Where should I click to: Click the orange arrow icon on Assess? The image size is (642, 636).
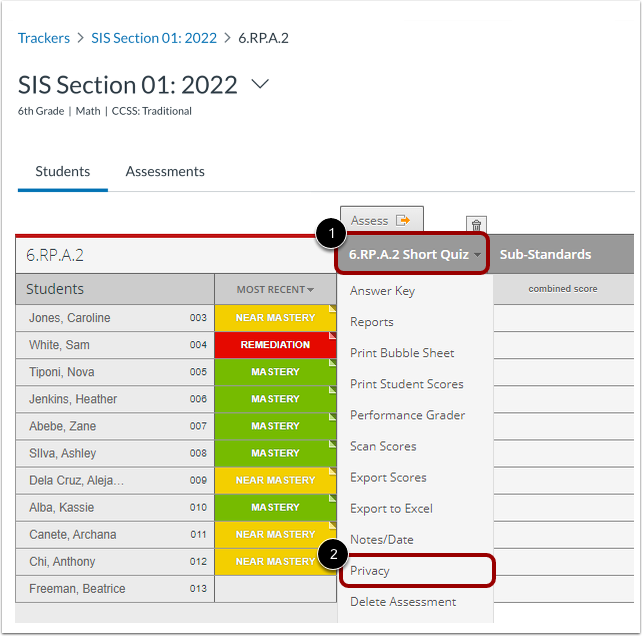[403, 220]
